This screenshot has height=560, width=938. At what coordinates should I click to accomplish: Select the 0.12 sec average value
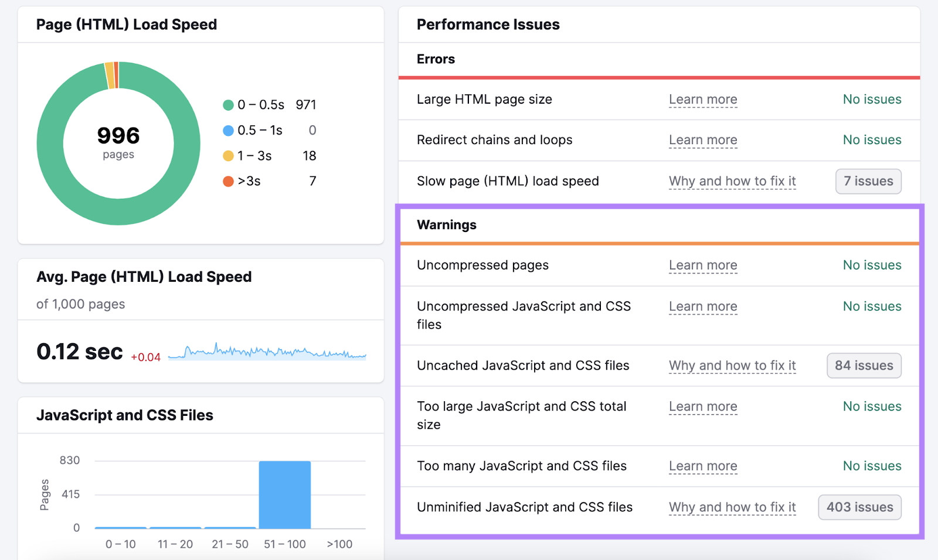click(x=80, y=352)
